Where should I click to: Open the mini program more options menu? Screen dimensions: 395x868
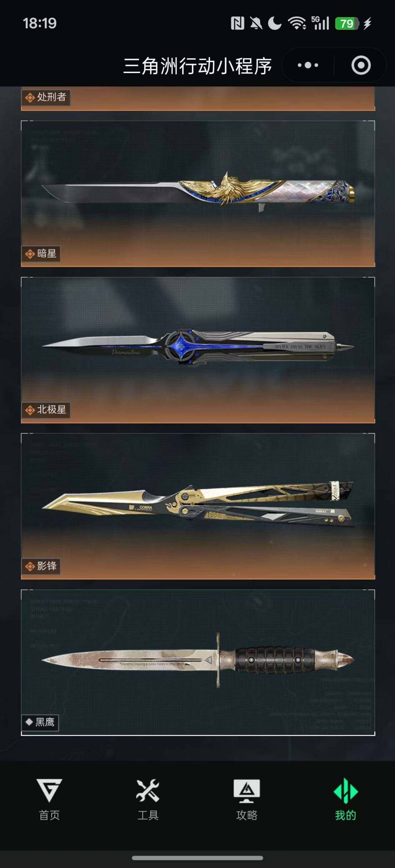click(308, 65)
